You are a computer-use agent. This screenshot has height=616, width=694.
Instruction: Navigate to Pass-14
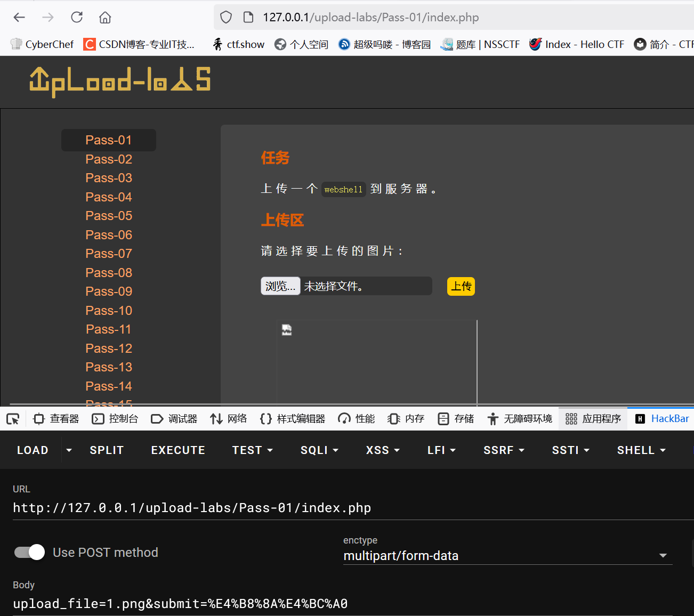pos(109,386)
